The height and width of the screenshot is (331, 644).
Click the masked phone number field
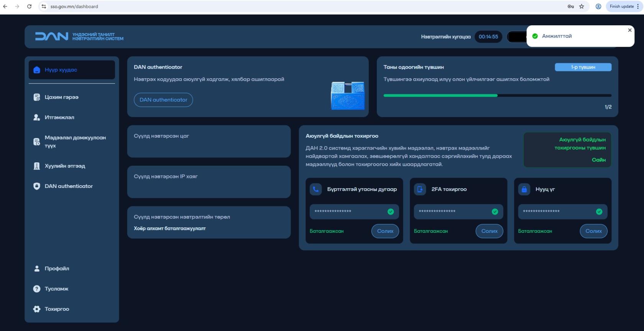pyautogui.click(x=354, y=212)
